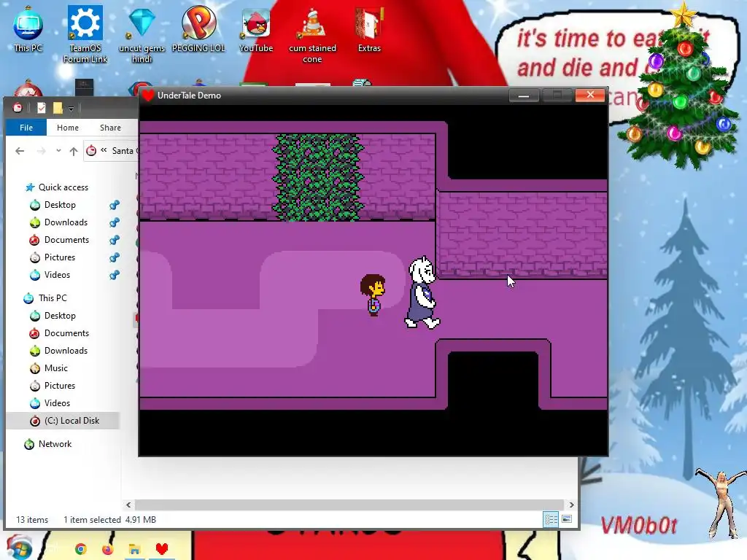Image resolution: width=747 pixels, height=560 pixels.
Task: Open the cone shortcut on desktop
Action: pos(312,34)
